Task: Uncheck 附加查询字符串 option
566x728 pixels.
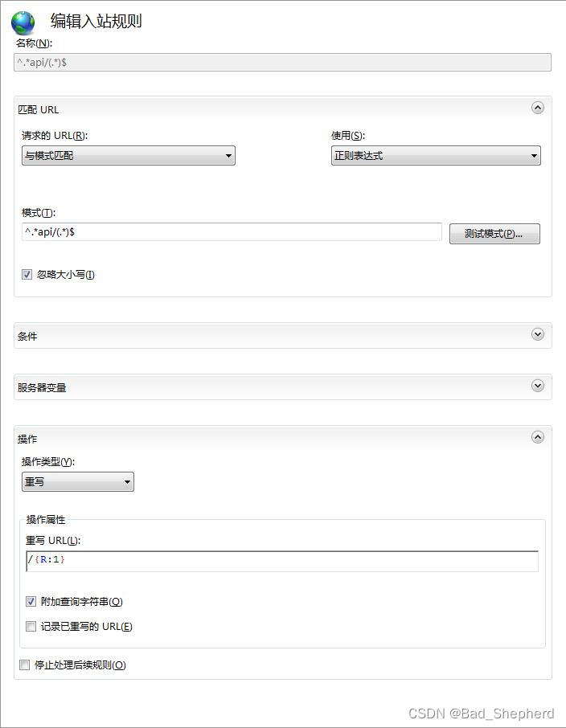Action: tap(31, 602)
